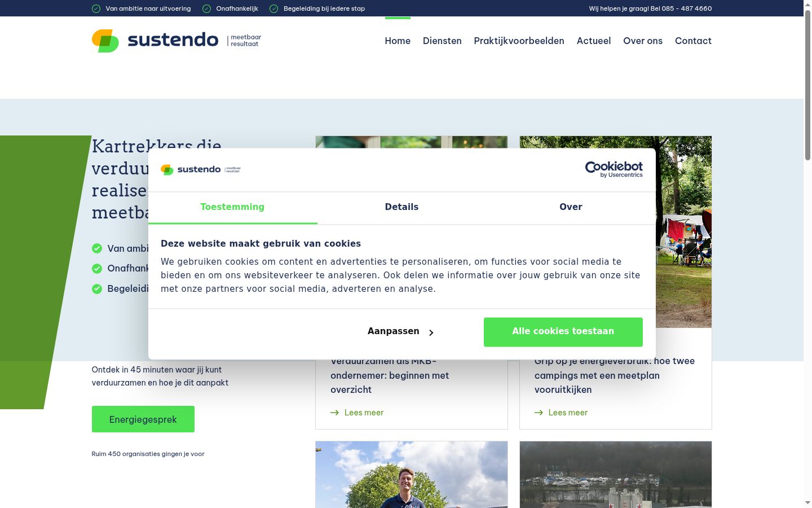This screenshot has height=508, width=812.
Task: Open the Over ons page
Action: 643,41
